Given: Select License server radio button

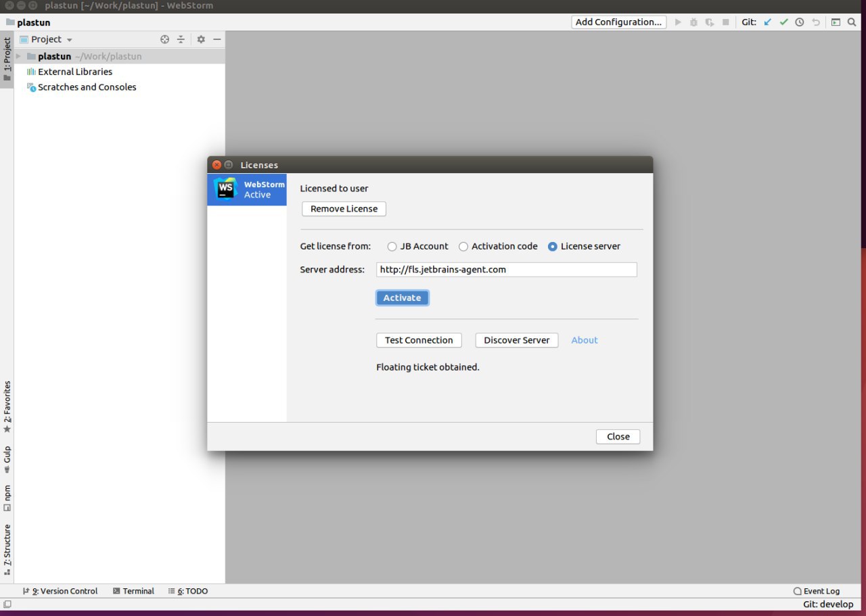Looking at the screenshot, I should (553, 247).
